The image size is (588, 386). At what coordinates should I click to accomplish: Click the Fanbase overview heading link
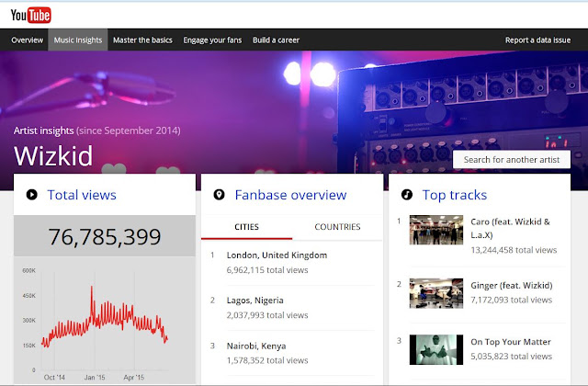(290, 195)
